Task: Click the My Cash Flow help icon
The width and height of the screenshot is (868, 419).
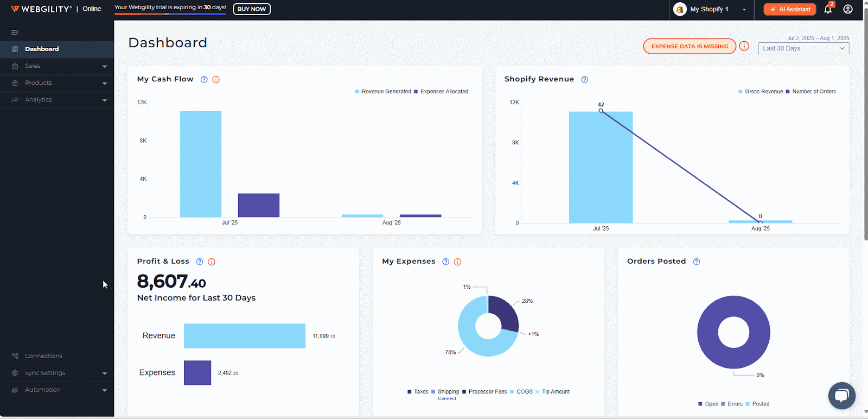Action: pyautogui.click(x=204, y=80)
